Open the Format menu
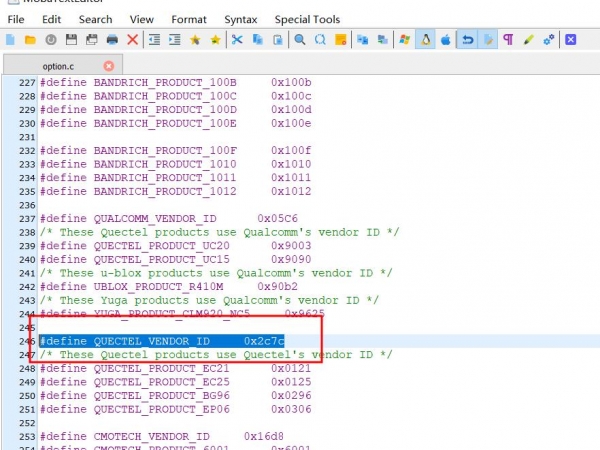The height and width of the screenshot is (450, 600). [189, 19]
